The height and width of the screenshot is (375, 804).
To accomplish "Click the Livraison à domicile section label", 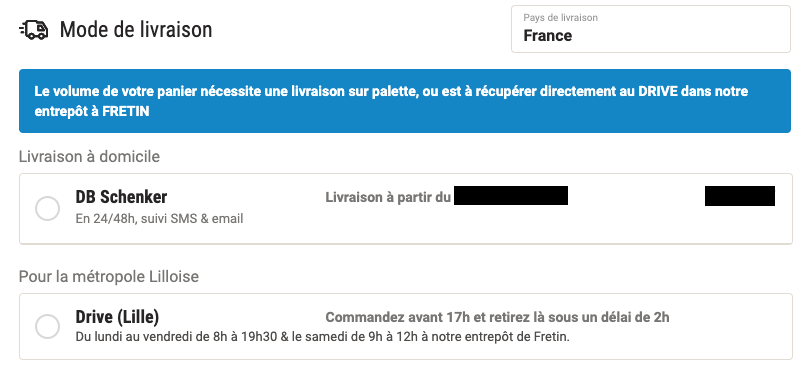I will coord(89,156).
